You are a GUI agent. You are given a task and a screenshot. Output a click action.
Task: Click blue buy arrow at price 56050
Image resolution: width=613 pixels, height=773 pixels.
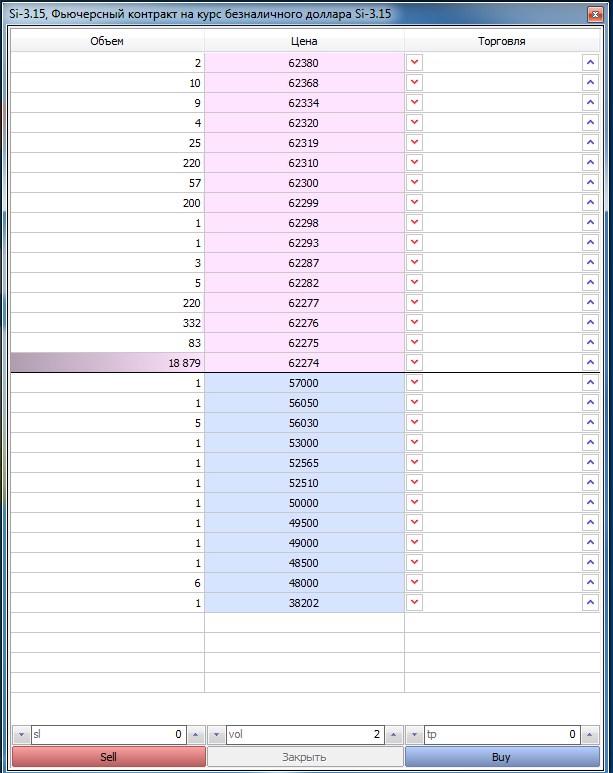590,403
